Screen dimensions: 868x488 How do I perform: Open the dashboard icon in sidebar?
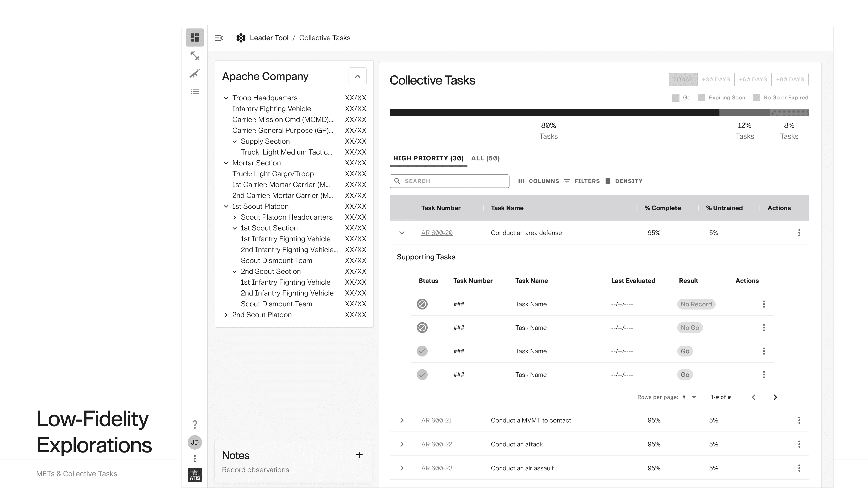195,37
